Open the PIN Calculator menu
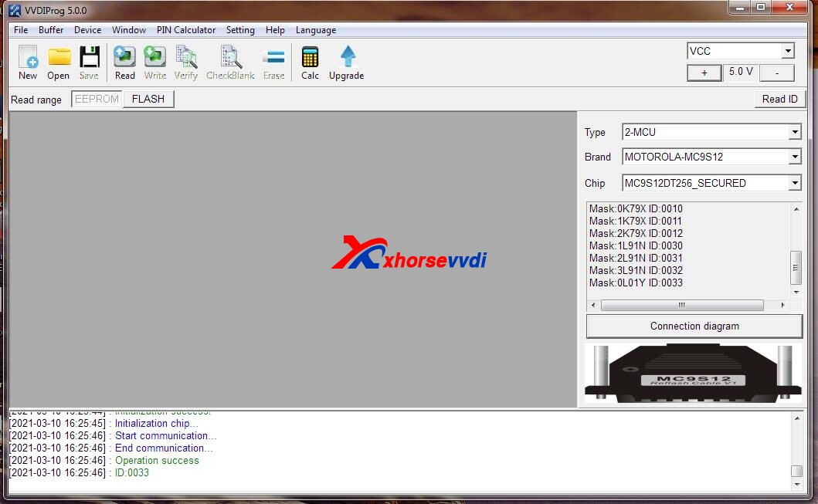 186,30
